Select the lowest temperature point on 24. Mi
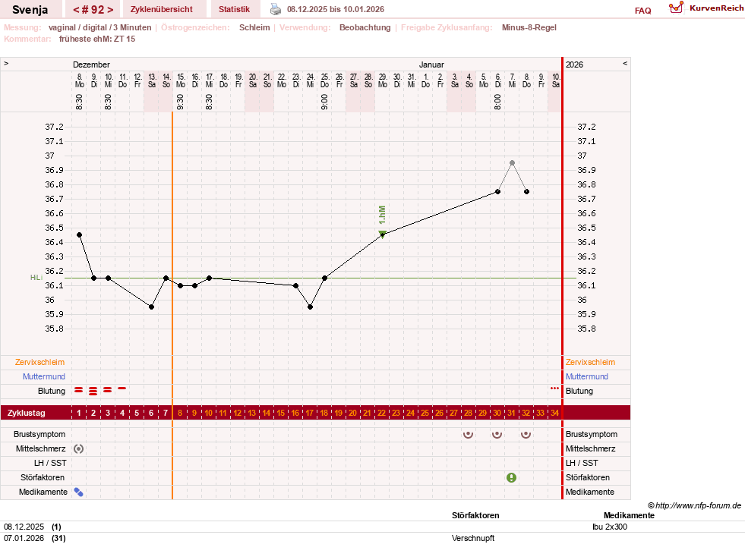The height and width of the screenshot is (560, 745). 311,307
